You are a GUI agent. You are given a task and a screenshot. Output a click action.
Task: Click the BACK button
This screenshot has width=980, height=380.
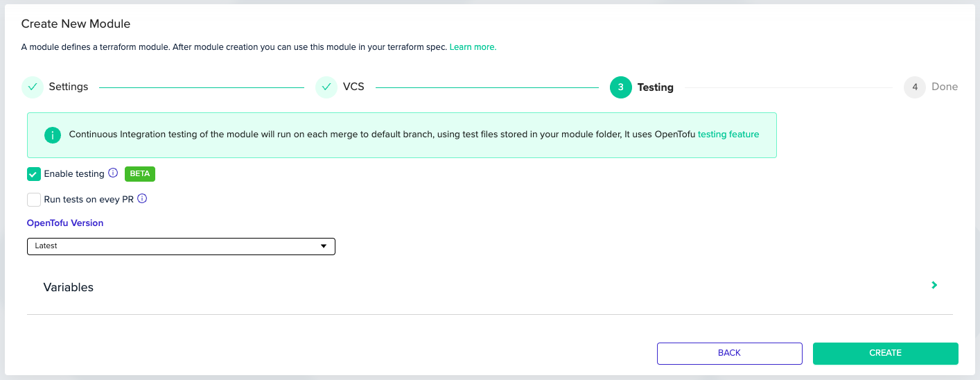[x=729, y=353]
